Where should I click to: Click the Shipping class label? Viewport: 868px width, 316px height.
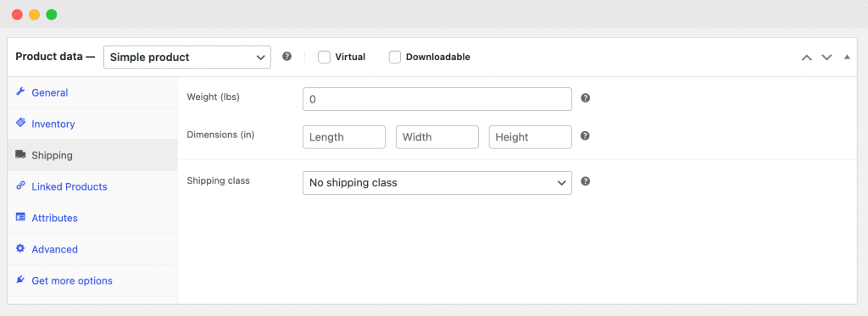point(219,180)
